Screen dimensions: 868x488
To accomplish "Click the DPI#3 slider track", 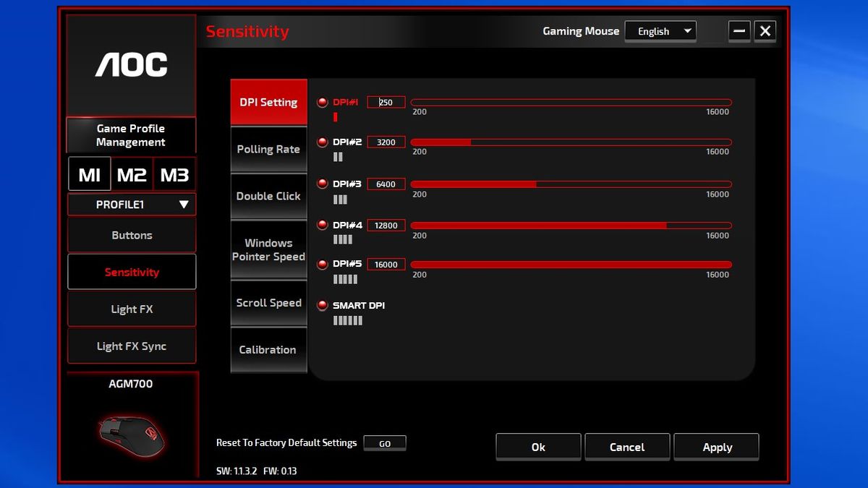I will pos(571,184).
